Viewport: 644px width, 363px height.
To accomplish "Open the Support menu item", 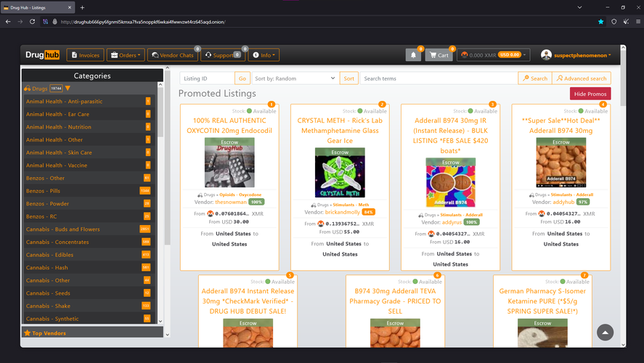I will tap(223, 55).
